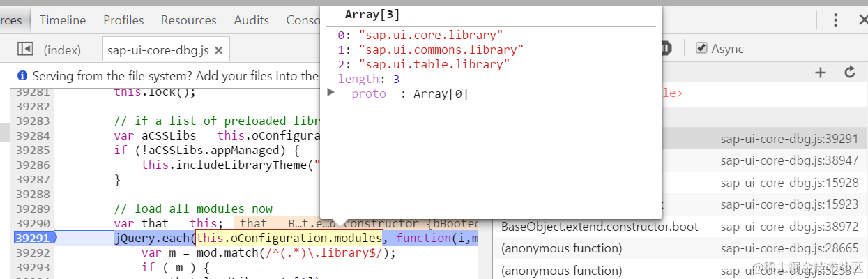
Task: Remove the breakpoint marker on line 39291
Action: click(x=34, y=238)
